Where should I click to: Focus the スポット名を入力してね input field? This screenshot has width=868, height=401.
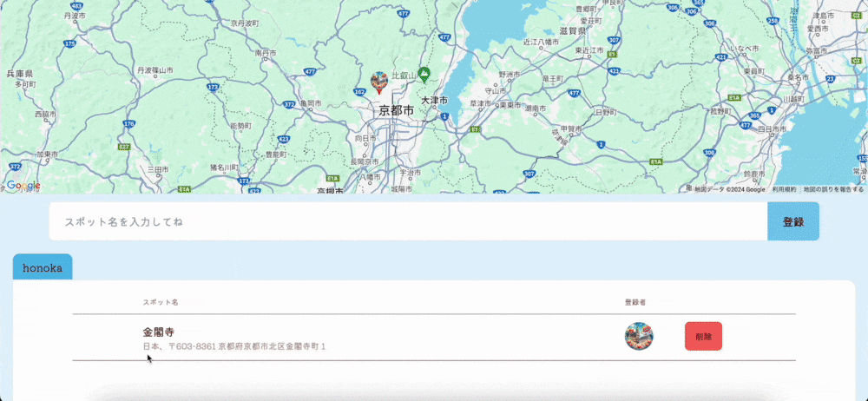(x=408, y=221)
